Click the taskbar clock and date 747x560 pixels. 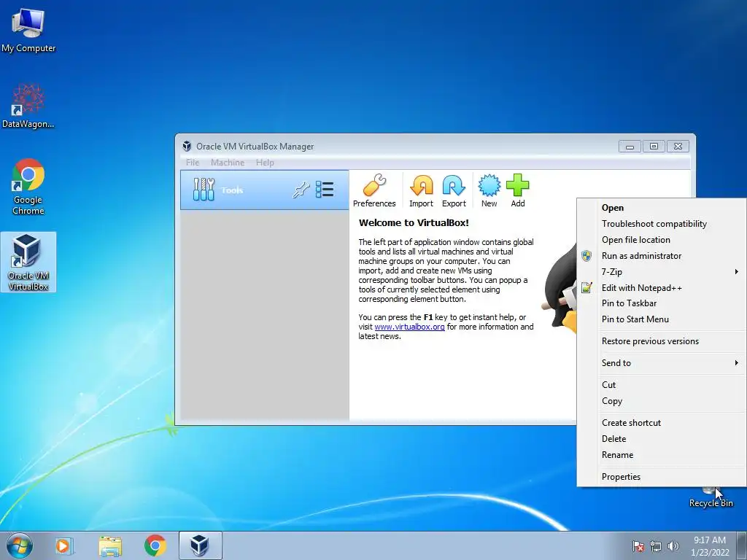(710, 546)
